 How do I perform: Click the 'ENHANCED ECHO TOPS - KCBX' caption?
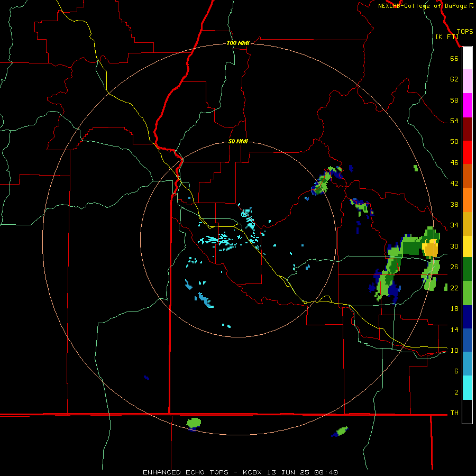(202, 472)
